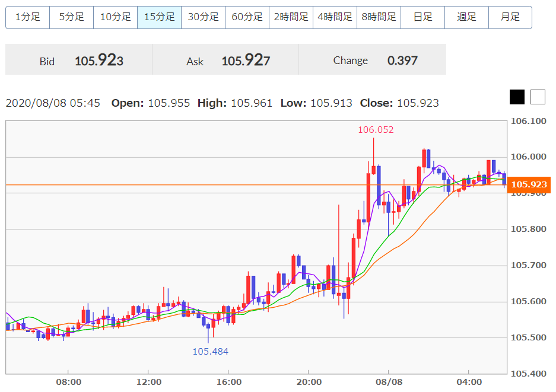The height and width of the screenshot is (392, 556).
Task: Click the 106.000 price axis label
Action: [x=528, y=157]
